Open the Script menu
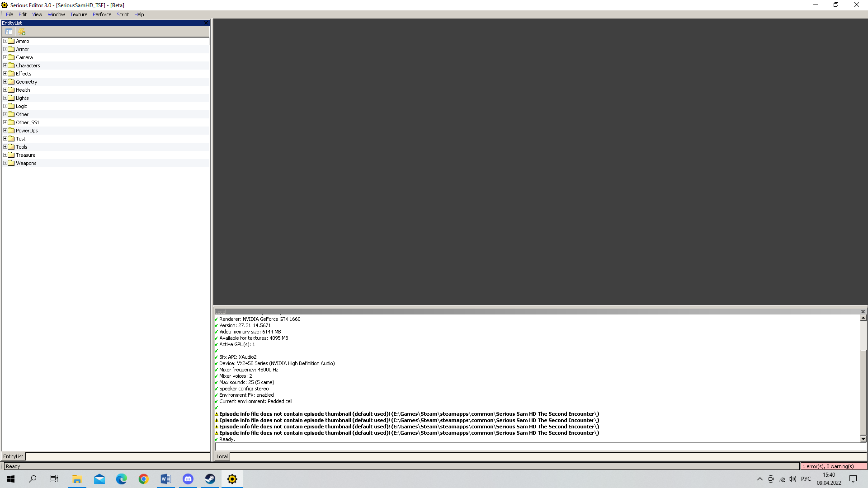The height and width of the screenshot is (488, 868). click(123, 14)
